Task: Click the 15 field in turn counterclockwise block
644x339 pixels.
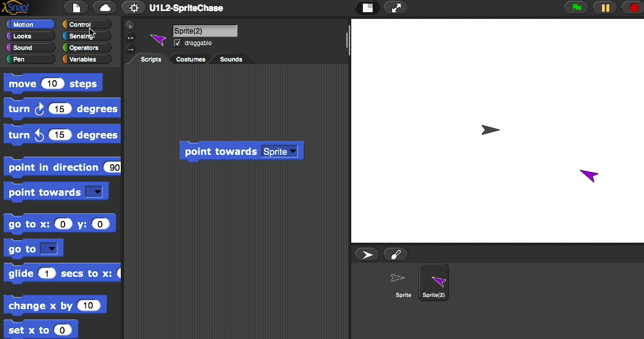Action: [x=60, y=135]
